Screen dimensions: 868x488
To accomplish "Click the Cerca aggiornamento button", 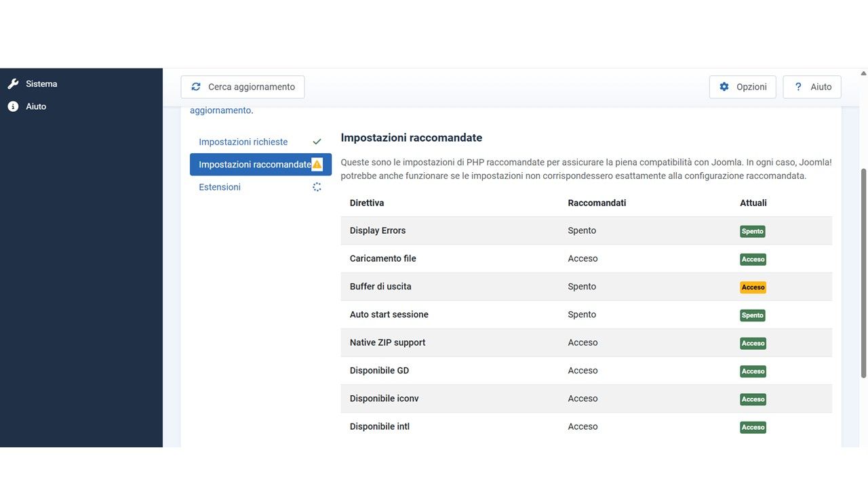I will 243,87.
